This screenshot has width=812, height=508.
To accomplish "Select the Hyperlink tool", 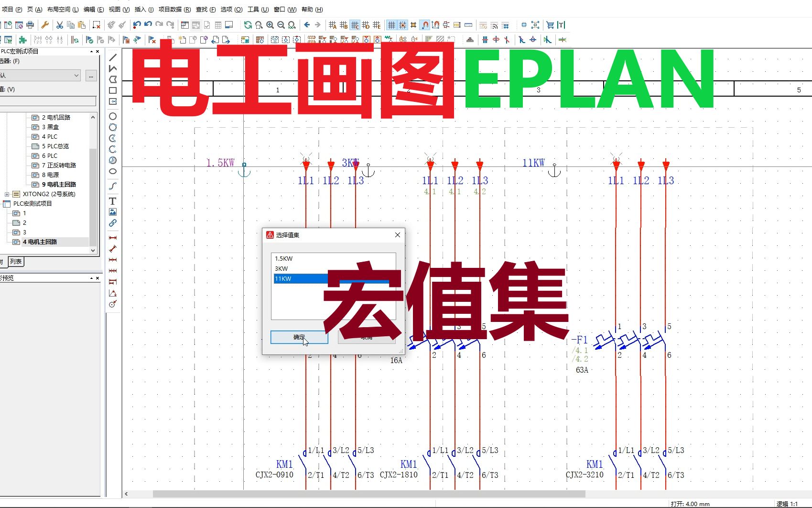I will click(113, 223).
